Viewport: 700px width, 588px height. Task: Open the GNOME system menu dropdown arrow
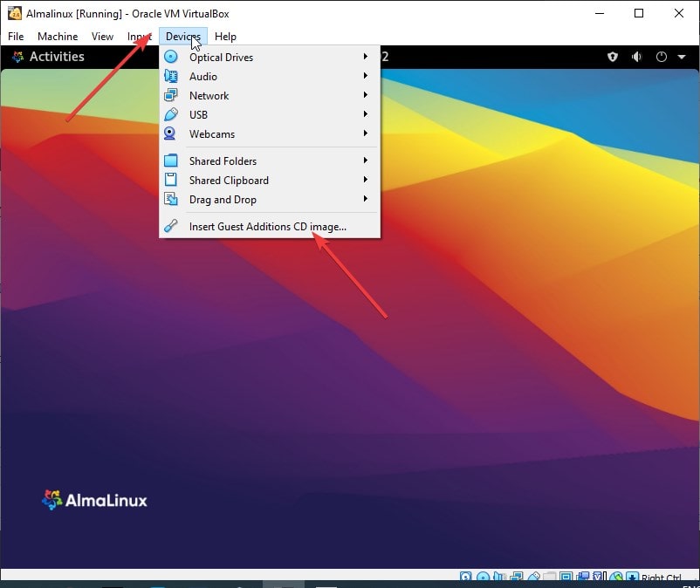(x=682, y=57)
